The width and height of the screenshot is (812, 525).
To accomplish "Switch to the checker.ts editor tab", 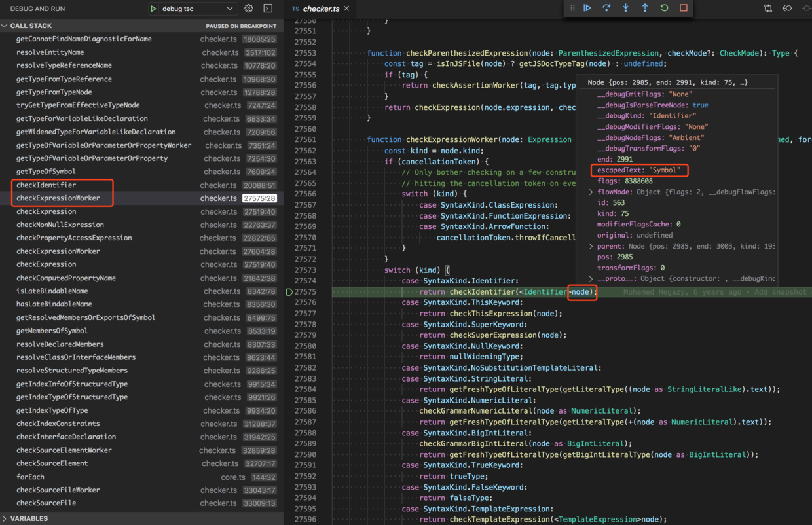I will (x=320, y=9).
